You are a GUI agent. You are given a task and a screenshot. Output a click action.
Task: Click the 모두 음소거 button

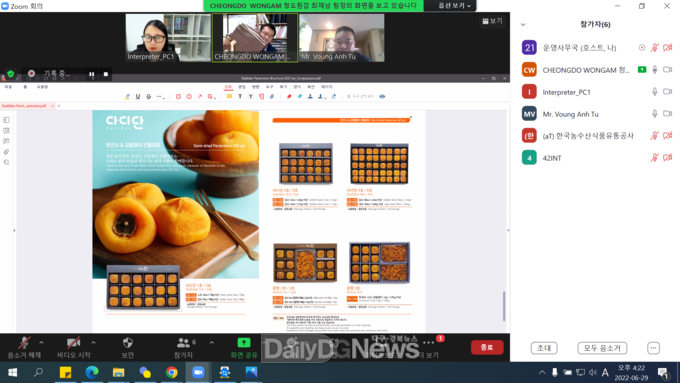pyautogui.click(x=602, y=348)
